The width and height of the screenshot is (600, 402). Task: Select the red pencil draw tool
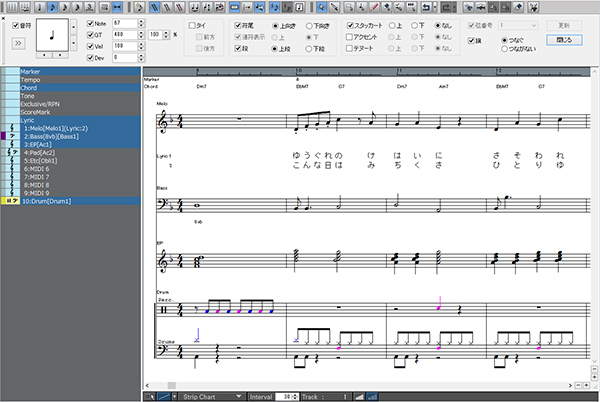click(x=374, y=7)
